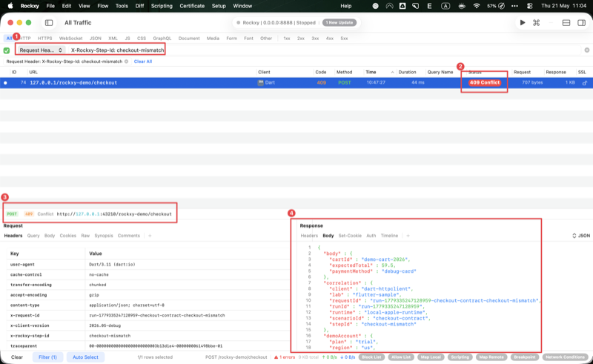Toggle the right inspector panel icon
Image resolution: width=593 pixels, height=364 pixels.
[582, 23]
